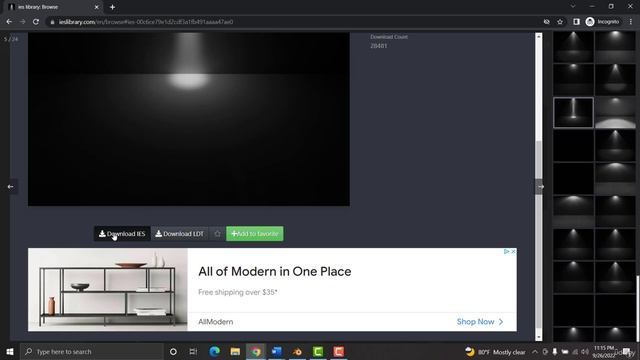Bookmark this page with star icon
The width and height of the screenshot is (640, 360).
click(560, 22)
